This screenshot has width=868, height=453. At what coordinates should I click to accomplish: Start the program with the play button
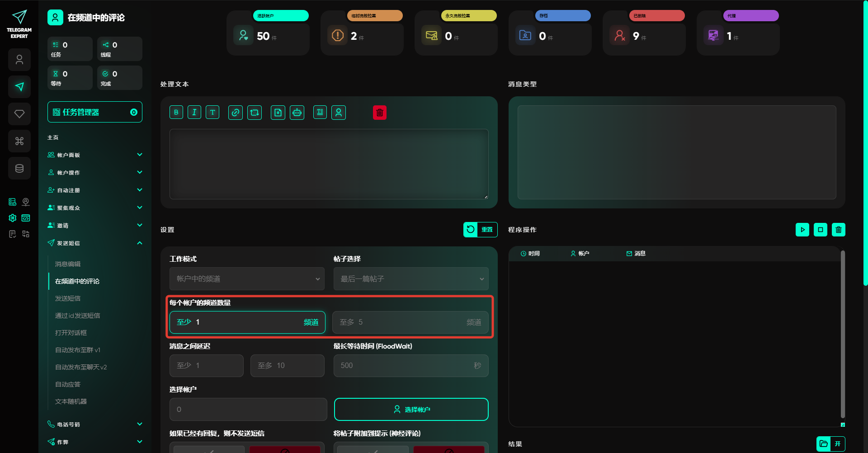pyautogui.click(x=802, y=230)
